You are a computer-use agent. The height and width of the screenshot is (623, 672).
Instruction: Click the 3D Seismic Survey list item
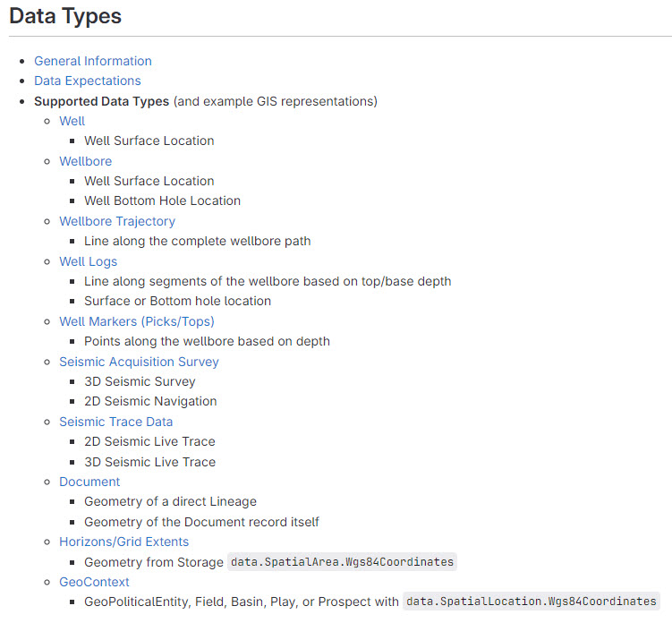tap(140, 381)
